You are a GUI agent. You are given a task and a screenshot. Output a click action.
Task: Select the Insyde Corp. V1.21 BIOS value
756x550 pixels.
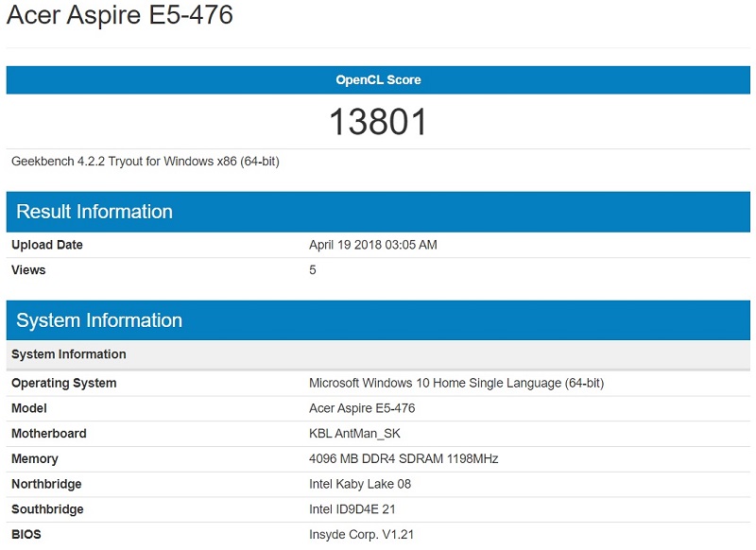[x=365, y=535]
